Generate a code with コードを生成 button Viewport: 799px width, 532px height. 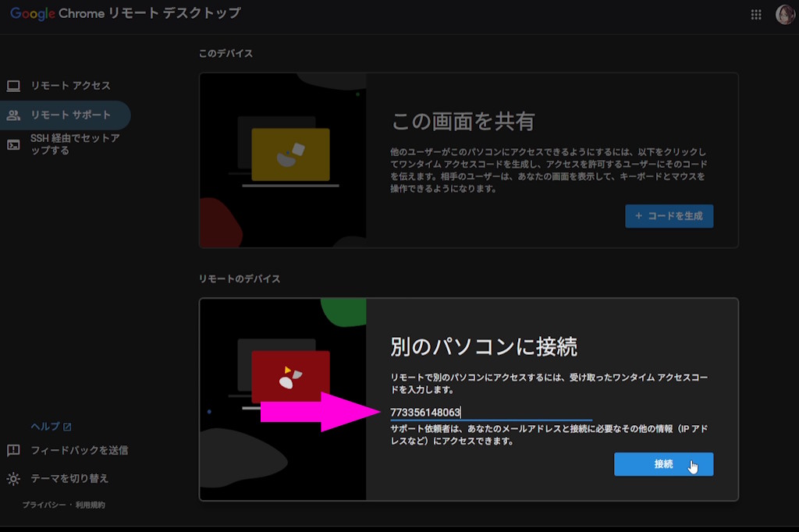point(669,216)
